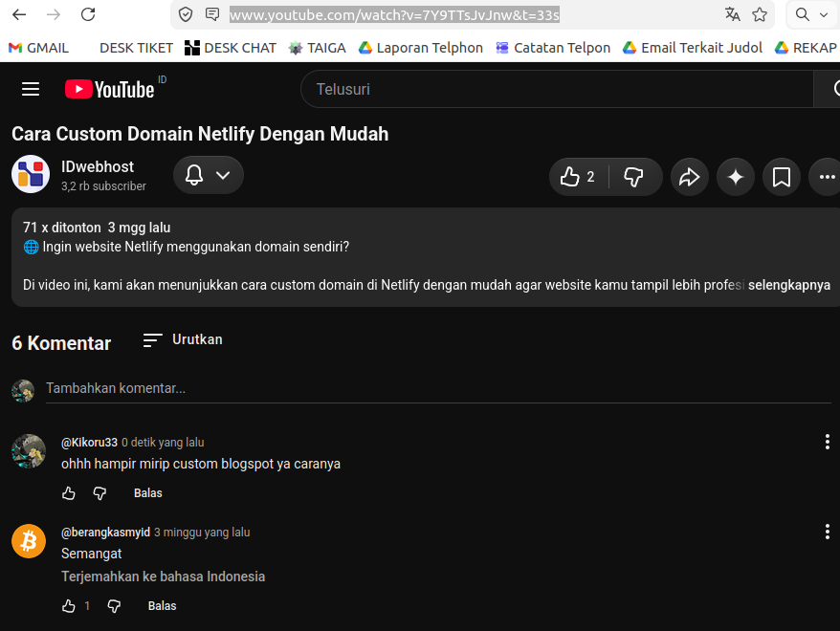Click Terjemahkan ke bahasa Indonesia
The width and height of the screenshot is (840, 631).
163,577
